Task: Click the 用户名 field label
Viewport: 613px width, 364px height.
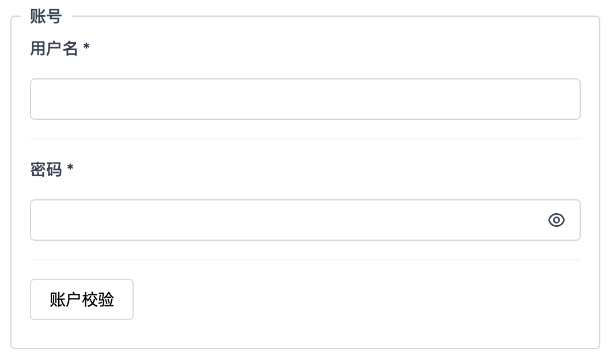Action: pyautogui.click(x=54, y=49)
